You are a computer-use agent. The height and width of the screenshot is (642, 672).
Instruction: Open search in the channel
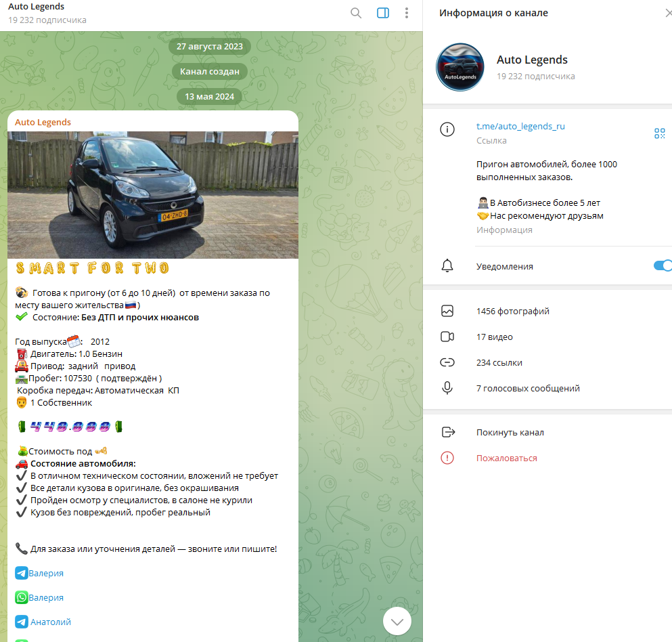356,14
